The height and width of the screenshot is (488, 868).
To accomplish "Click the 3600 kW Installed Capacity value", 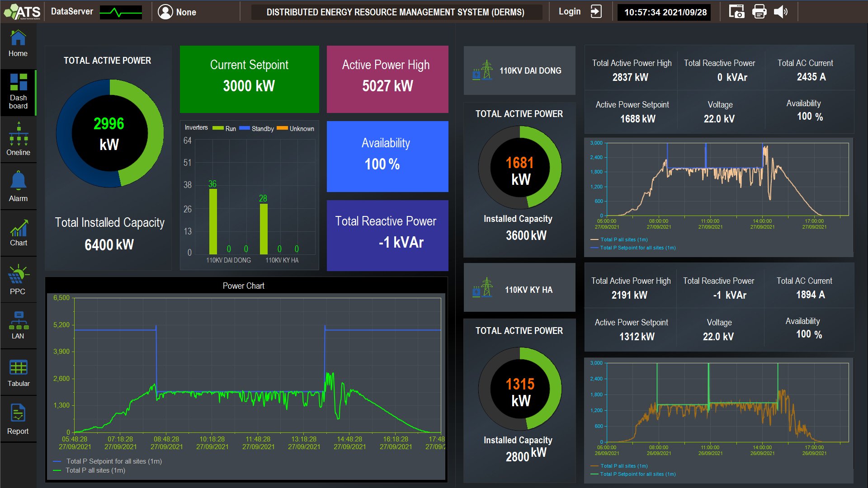I will click(x=526, y=235).
